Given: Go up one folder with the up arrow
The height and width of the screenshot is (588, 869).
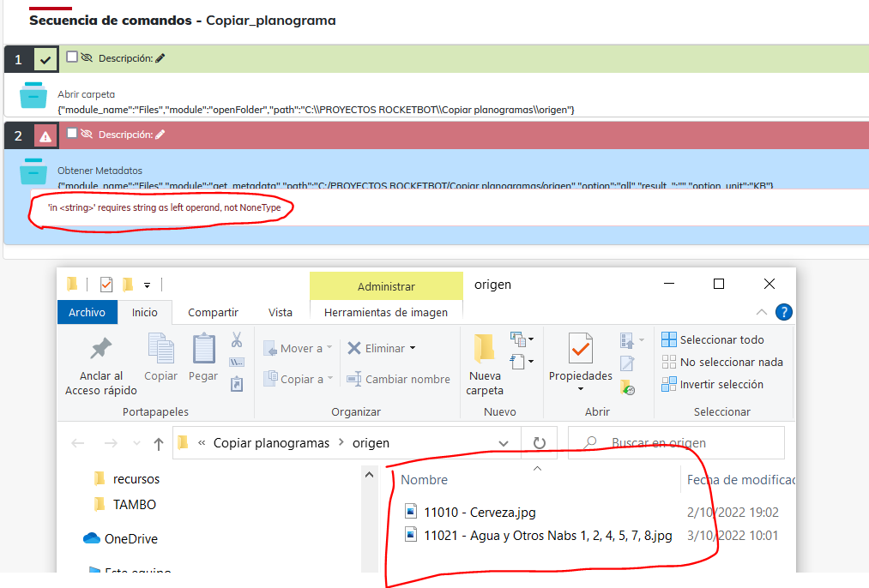Looking at the screenshot, I should click(159, 443).
